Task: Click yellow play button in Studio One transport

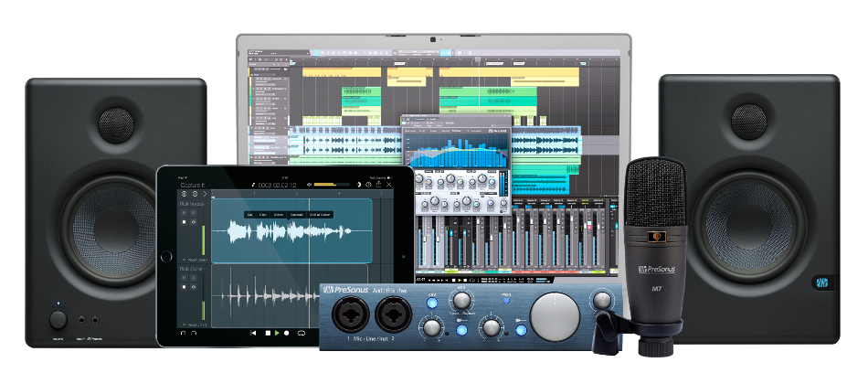Action: pyautogui.click(x=460, y=280)
